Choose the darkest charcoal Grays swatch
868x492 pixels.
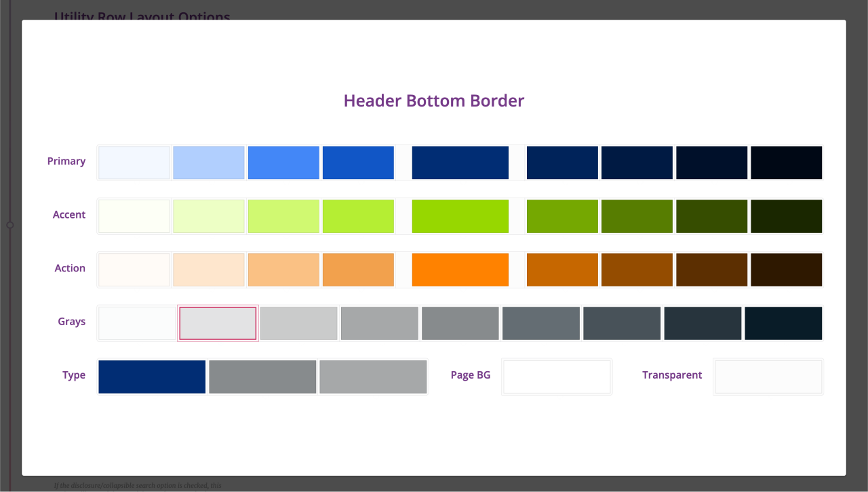pyautogui.click(x=783, y=323)
